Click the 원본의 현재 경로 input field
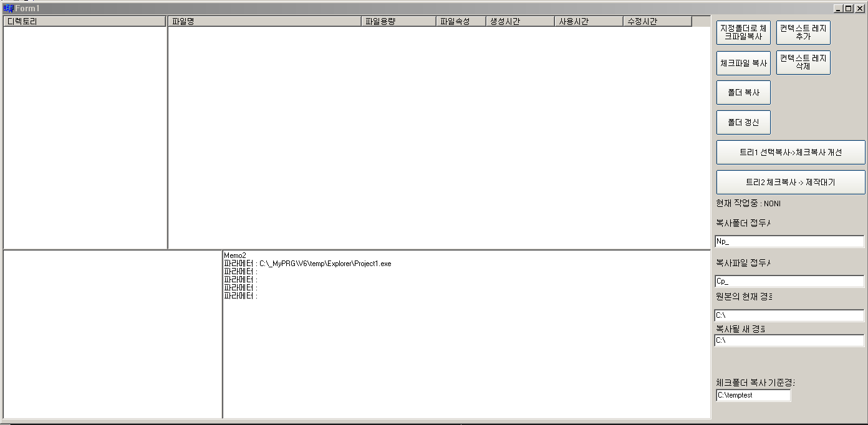Viewport: 868px width, 425px height. pos(789,315)
